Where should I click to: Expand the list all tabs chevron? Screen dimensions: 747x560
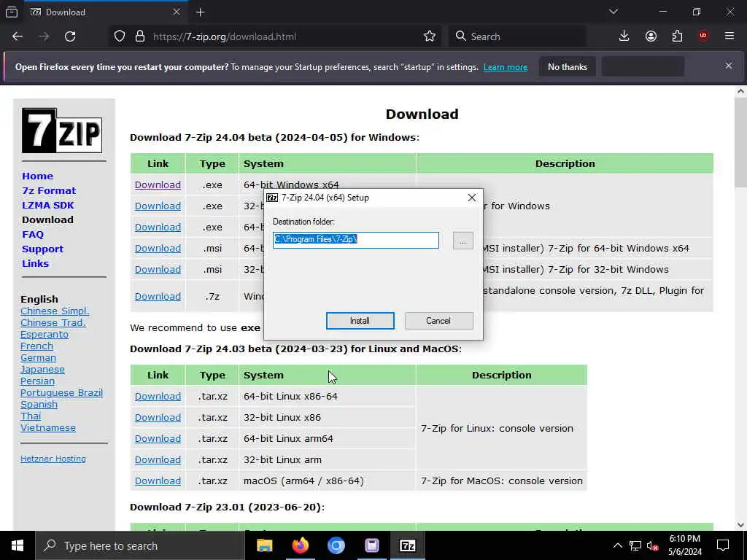click(x=613, y=12)
